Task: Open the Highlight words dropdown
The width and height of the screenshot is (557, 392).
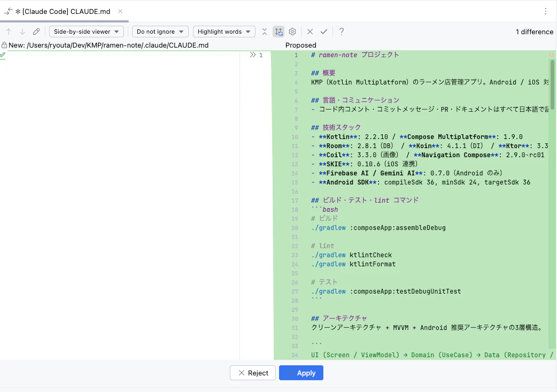Action: (x=224, y=32)
